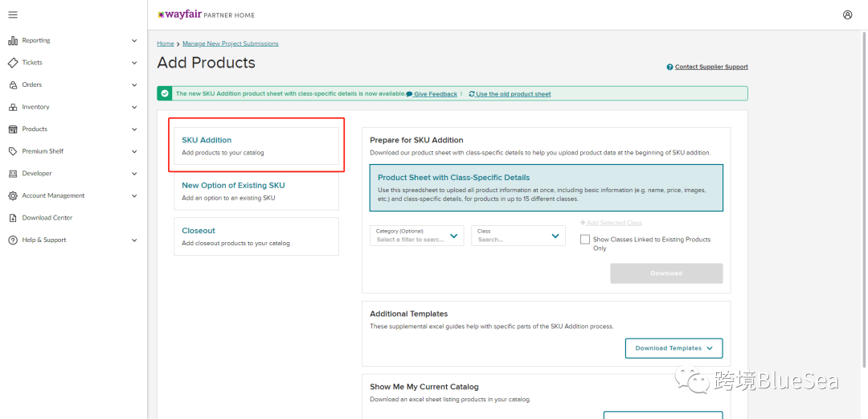This screenshot has height=419, width=868.
Task: Expand the Help & Support chevron
Action: [134, 240]
